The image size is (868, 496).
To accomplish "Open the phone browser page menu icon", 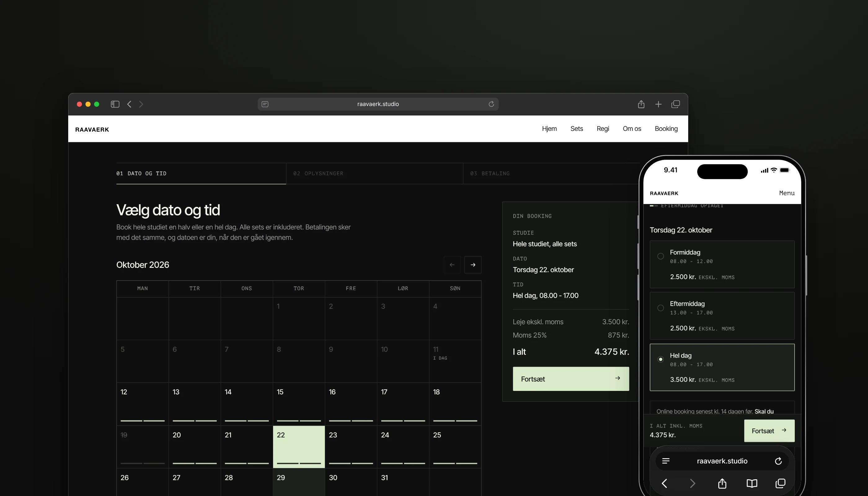I will (x=666, y=461).
